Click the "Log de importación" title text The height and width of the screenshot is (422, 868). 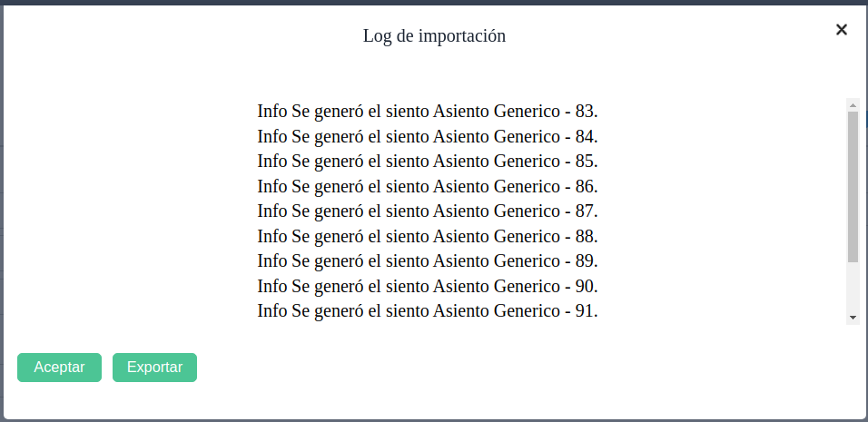434,36
